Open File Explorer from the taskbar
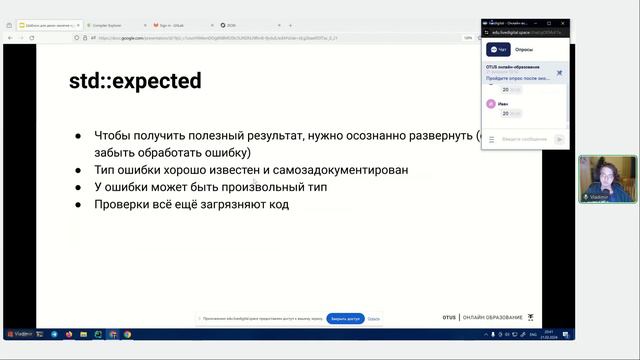Viewport: 640px width, 360px height. (x=84, y=334)
